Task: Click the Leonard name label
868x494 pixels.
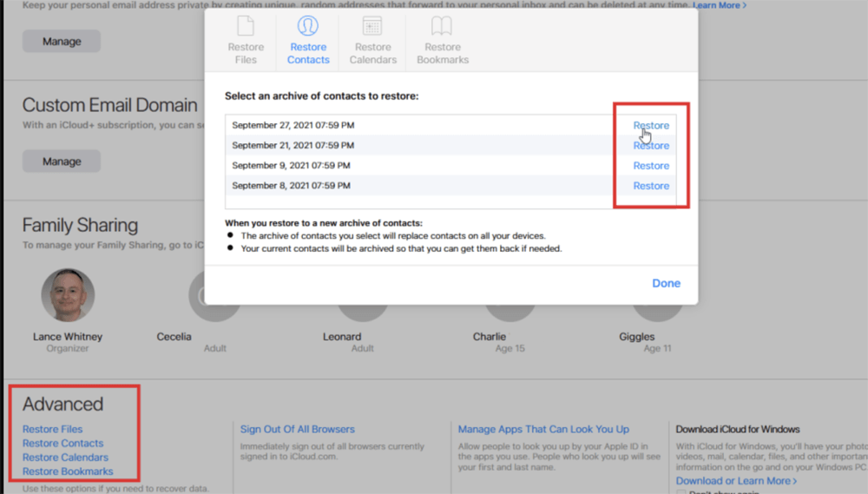Action: coord(342,337)
